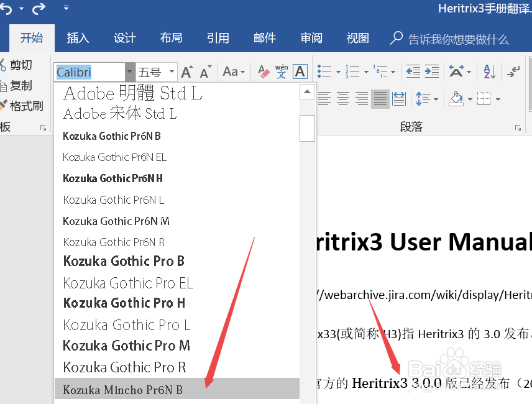This screenshot has height=404, width=532.
Task: Click the Sort A-Z icon
Action: pos(489,71)
